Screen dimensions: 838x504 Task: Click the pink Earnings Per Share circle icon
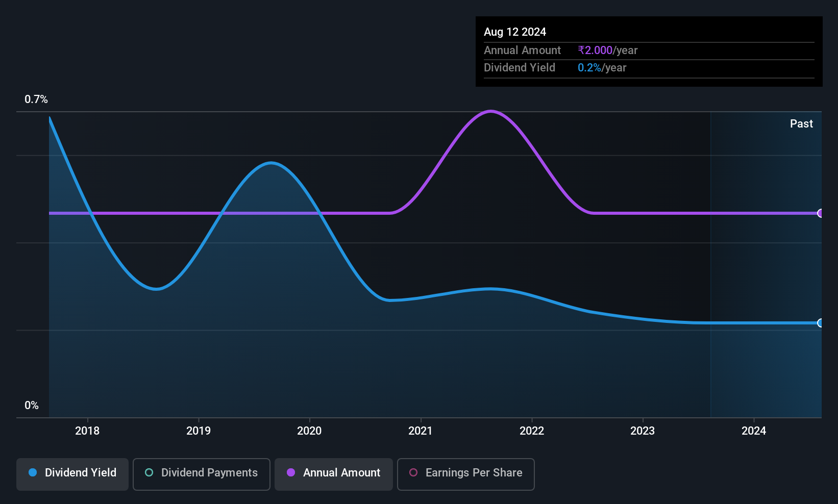click(x=413, y=472)
